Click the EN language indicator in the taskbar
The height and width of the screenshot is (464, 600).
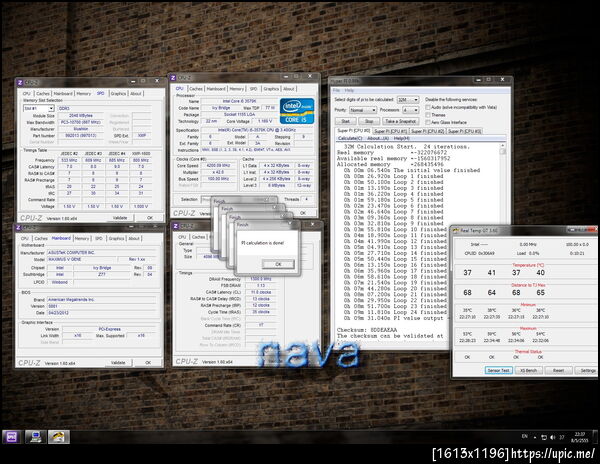525,436
